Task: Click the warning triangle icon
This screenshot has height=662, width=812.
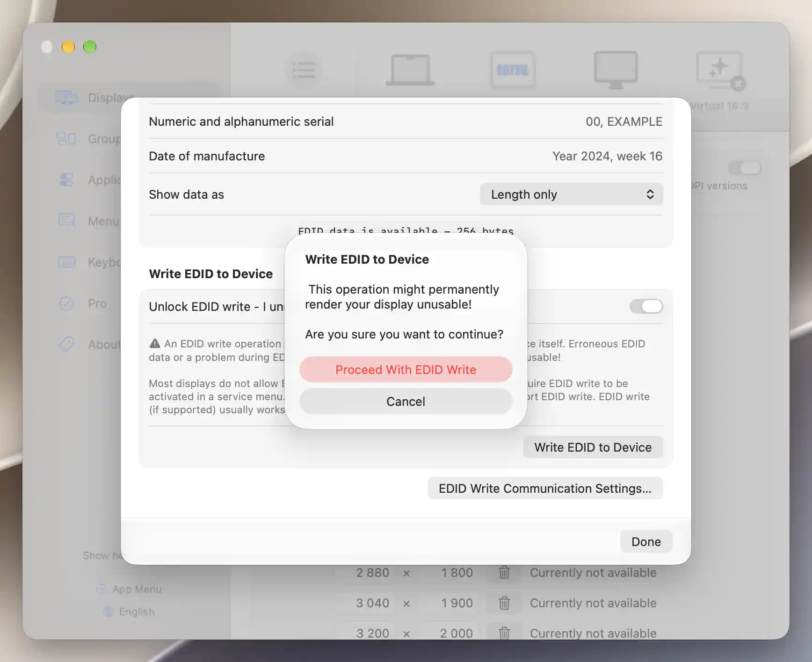Action: click(155, 344)
